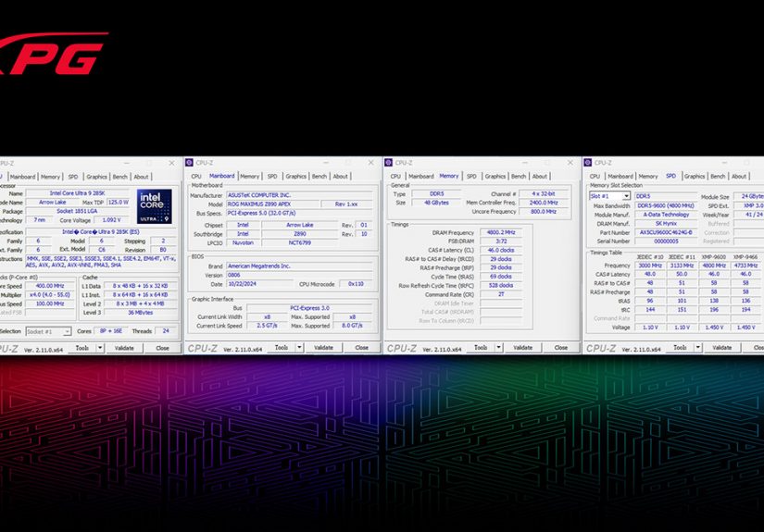Viewport: 764px width, 532px height.
Task: Click the CPU-Z icon in the Mainboard window title bar
Action: pos(190,163)
